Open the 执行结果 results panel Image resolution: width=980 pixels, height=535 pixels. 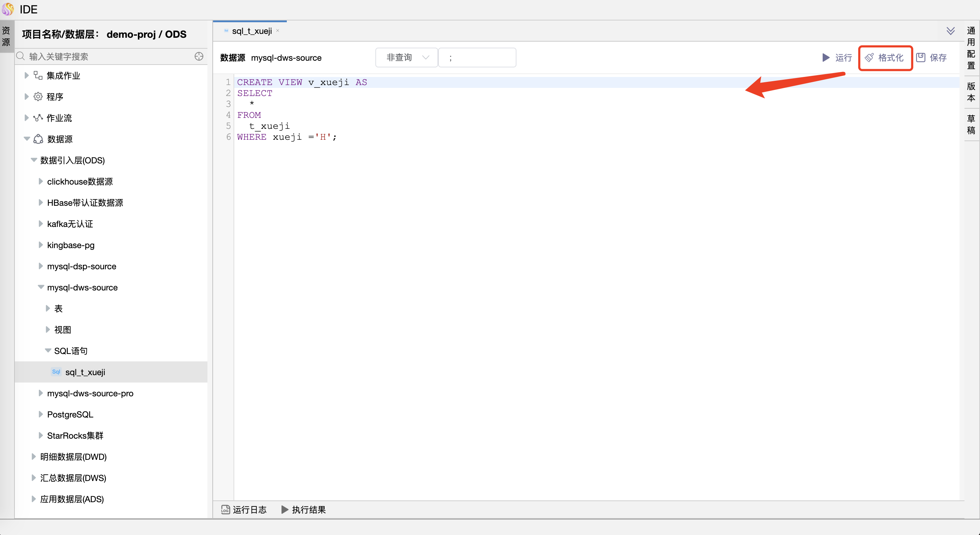click(x=308, y=510)
